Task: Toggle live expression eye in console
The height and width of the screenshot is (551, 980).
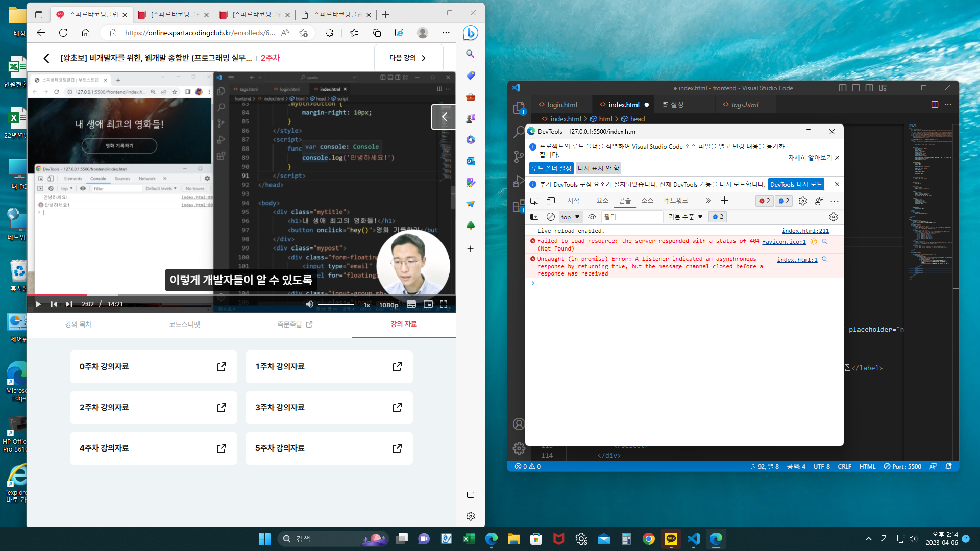Action: 592,217
